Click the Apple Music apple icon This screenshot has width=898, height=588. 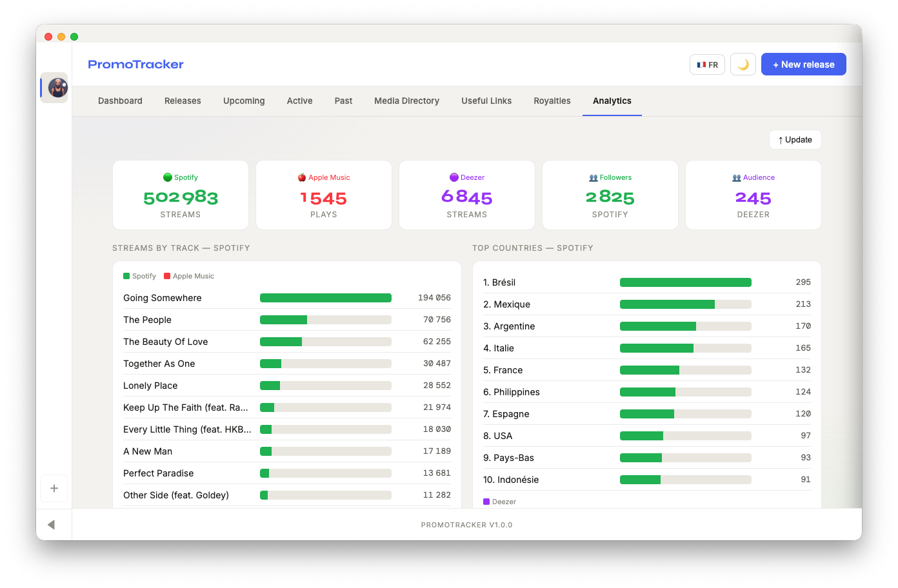pos(302,177)
